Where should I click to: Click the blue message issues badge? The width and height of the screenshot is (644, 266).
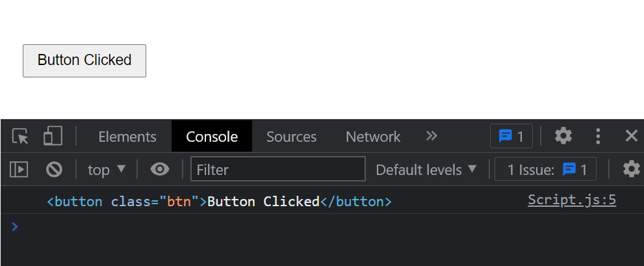tap(511, 136)
